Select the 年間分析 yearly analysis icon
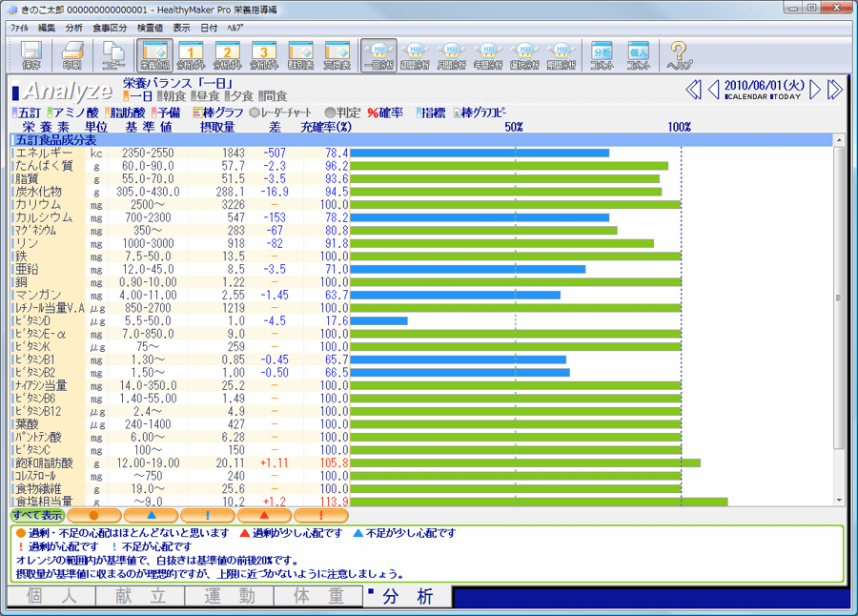The width and height of the screenshot is (858, 616). point(488,55)
